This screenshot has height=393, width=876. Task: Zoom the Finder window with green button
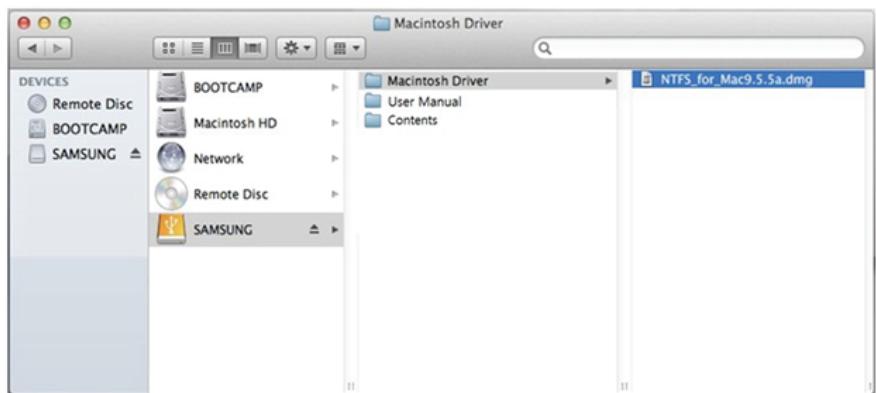(x=65, y=23)
